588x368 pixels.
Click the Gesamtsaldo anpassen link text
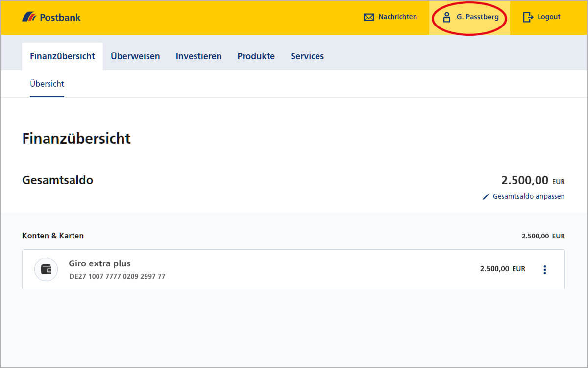[x=529, y=196]
